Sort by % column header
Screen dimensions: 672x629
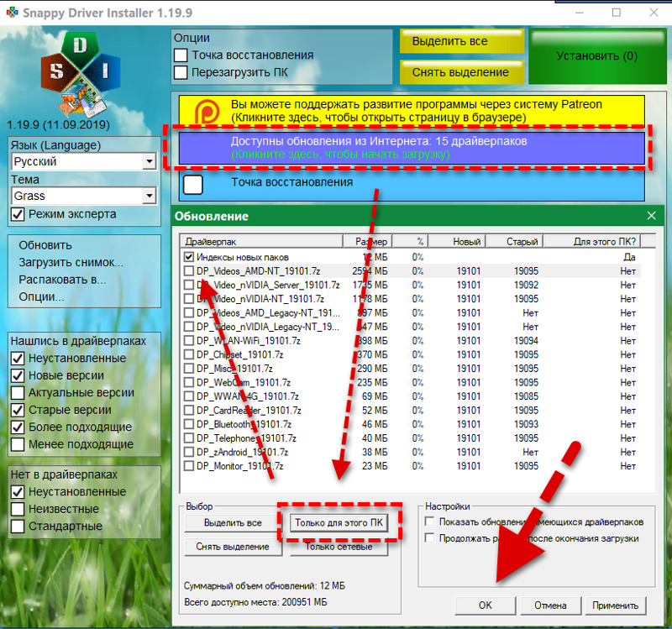(x=410, y=241)
